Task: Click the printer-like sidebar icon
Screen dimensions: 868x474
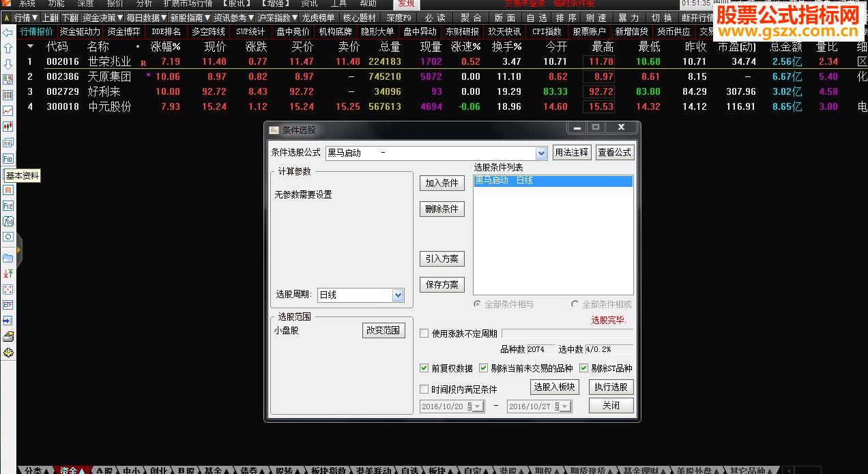Action: pyautogui.click(x=8, y=336)
